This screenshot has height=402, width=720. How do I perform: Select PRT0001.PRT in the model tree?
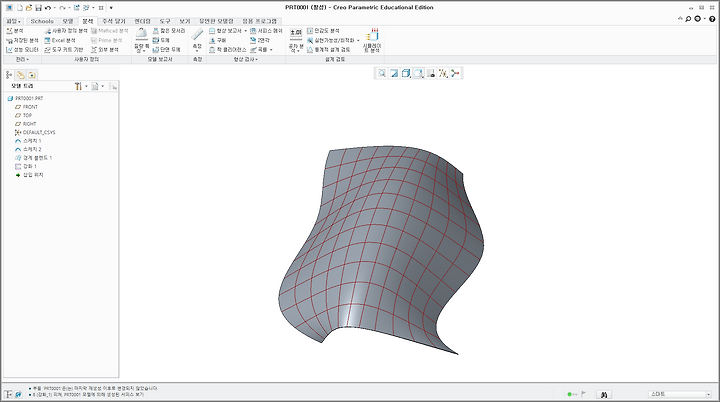25,98
